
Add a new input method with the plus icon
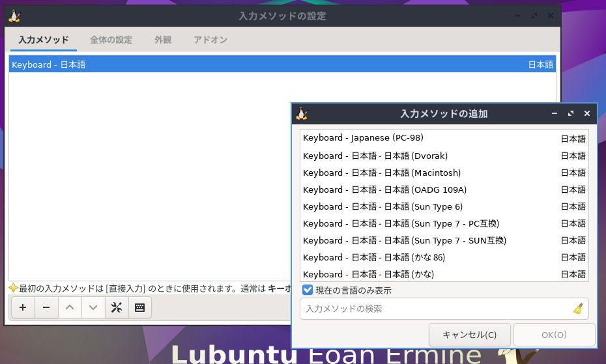pos(23,307)
